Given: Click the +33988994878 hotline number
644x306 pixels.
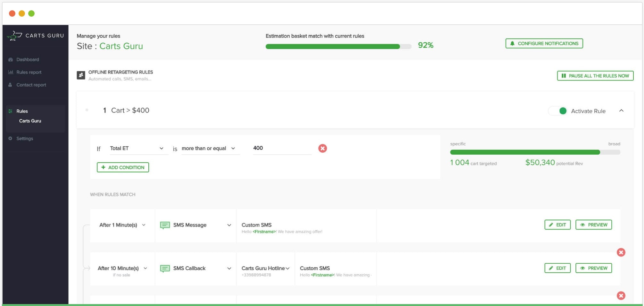Looking at the screenshot, I should coord(256,275).
